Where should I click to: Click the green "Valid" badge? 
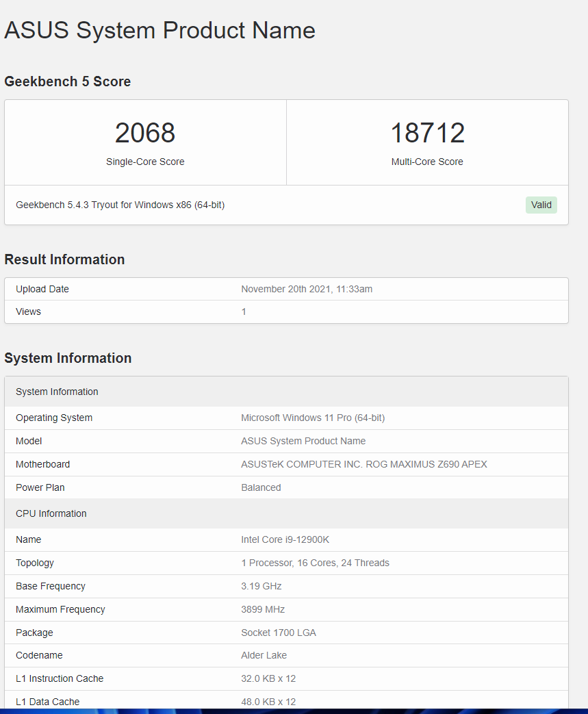pyautogui.click(x=541, y=205)
